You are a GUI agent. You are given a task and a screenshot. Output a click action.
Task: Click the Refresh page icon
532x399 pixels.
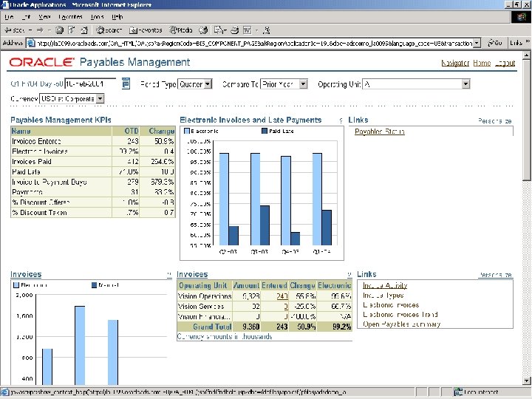click(72, 30)
